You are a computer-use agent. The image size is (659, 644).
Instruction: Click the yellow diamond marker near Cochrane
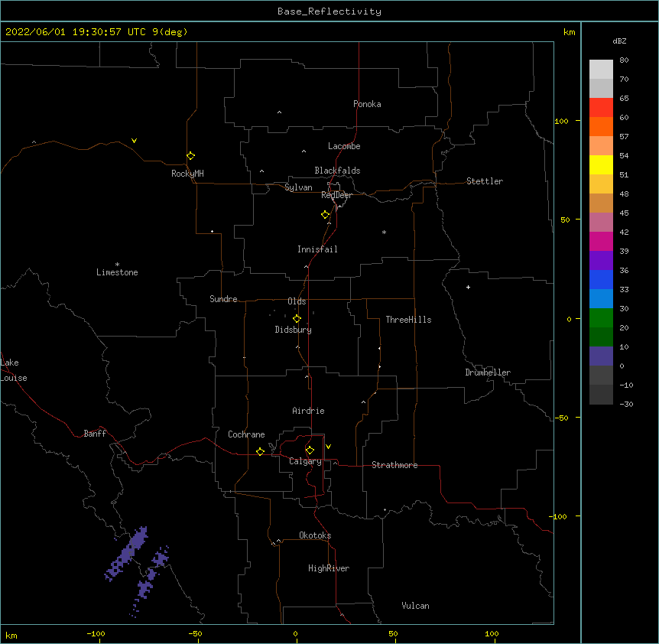tap(260, 451)
